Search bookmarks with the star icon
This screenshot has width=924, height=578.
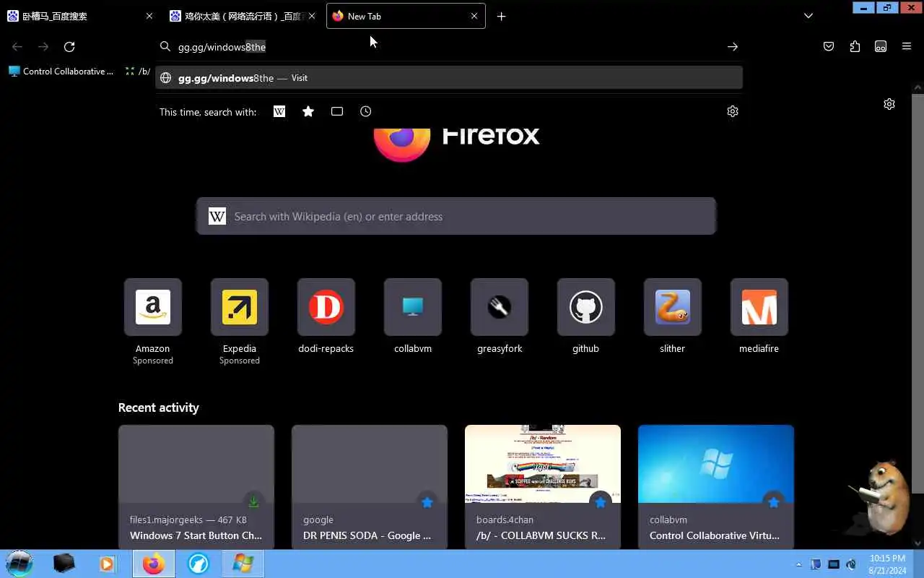(x=308, y=111)
